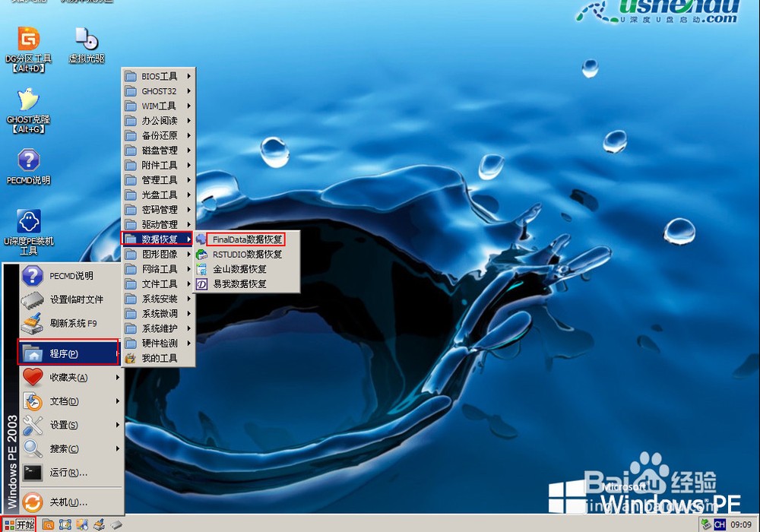760x532 pixels.
Task: Click the screenshot tool icon in the taskbar
Action: click(65, 524)
